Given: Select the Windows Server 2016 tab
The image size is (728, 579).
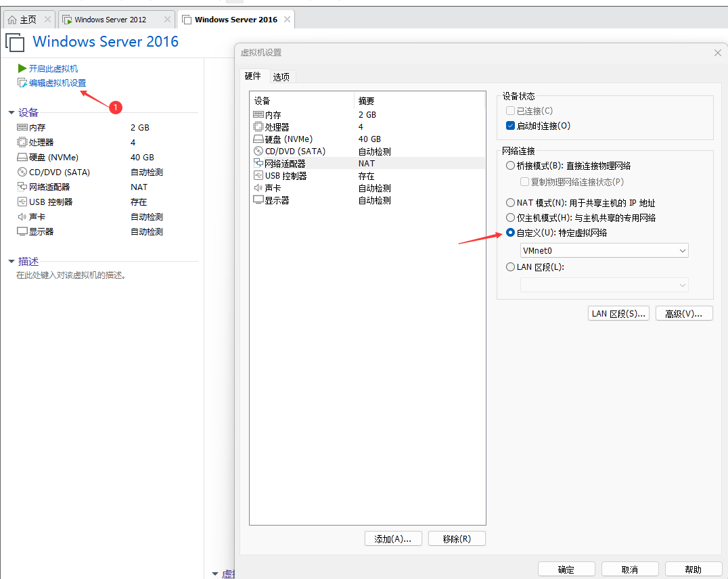Looking at the screenshot, I should pos(236,20).
